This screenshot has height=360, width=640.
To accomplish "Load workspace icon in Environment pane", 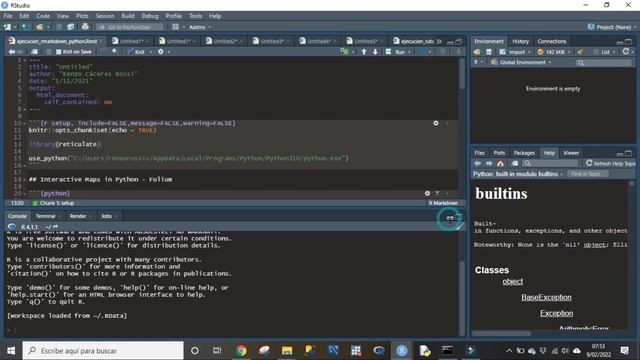I will point(477,52).
